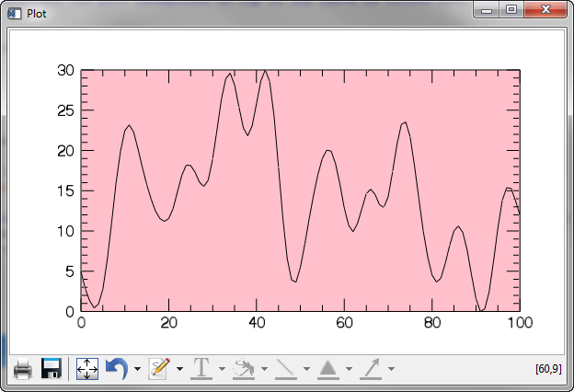The width and height of the screenshot is (574, 392).
Task: Open the dropdown beside the line tool
Action: 306,370
